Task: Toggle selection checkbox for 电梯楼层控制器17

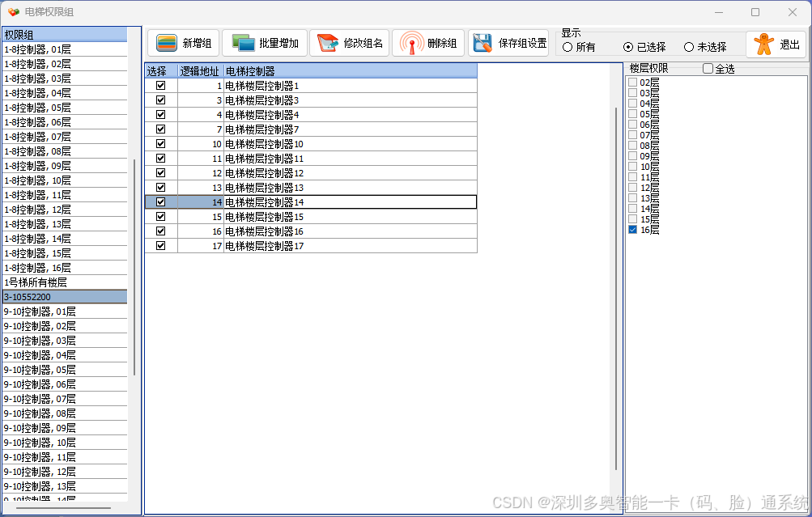Action: point(160,245)
